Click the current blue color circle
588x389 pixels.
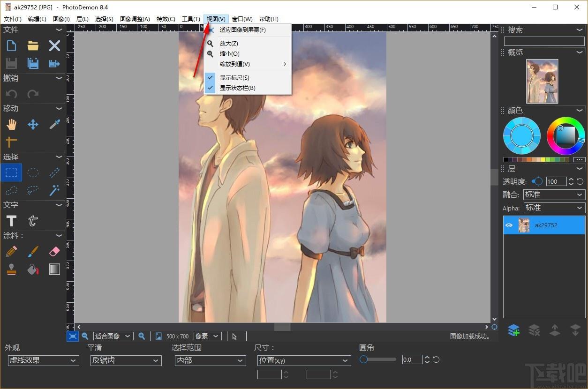coord(522,136)
